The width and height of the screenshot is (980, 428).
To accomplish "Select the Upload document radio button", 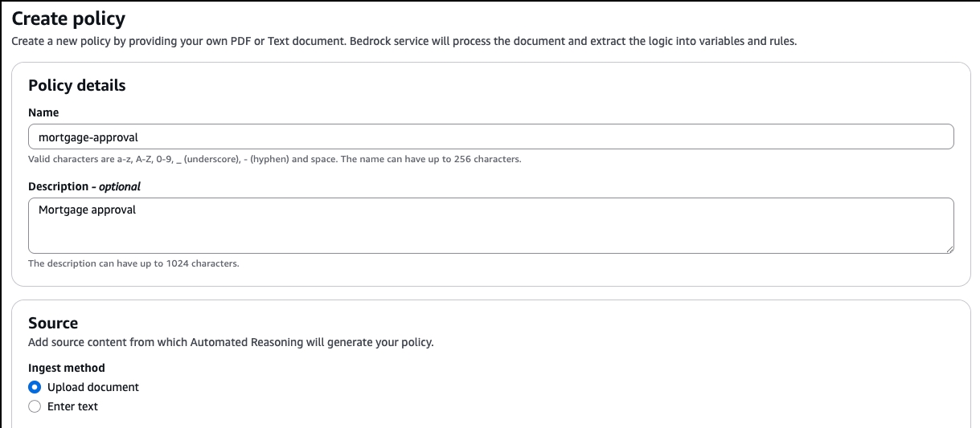I will tap(35, 387).
